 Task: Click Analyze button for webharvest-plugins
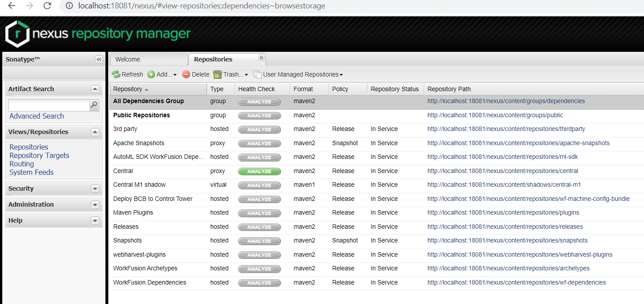[x=259, y=255]
